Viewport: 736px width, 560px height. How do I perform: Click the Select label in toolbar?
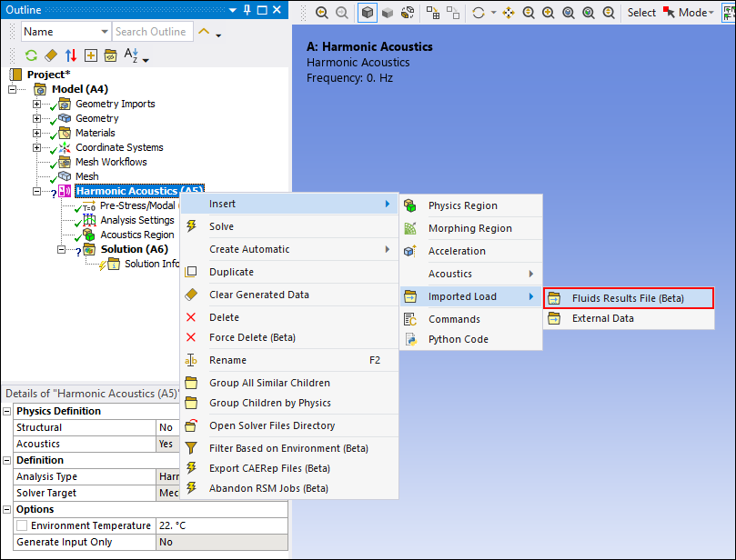pyautogui.click(x=641, y=13)
